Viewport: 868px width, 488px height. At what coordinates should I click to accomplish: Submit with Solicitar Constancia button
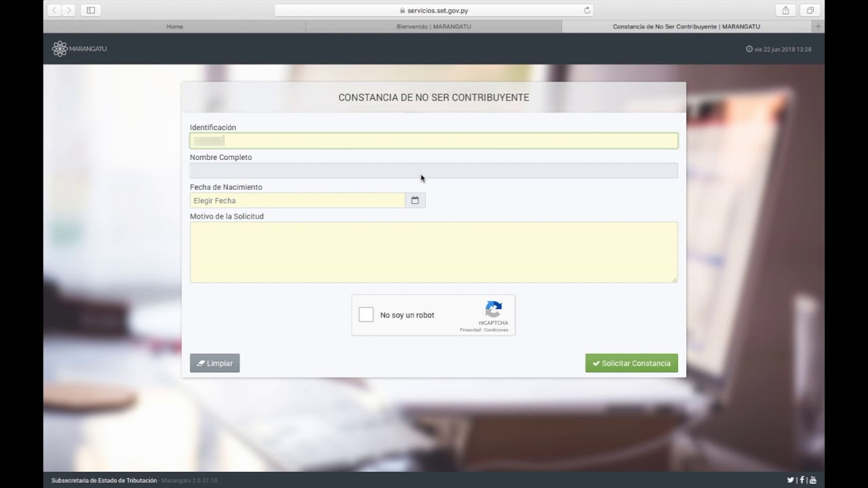631,363
